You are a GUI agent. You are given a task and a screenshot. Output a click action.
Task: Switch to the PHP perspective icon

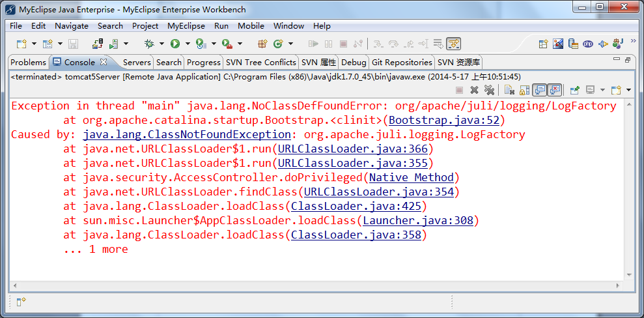click(588, 44)
